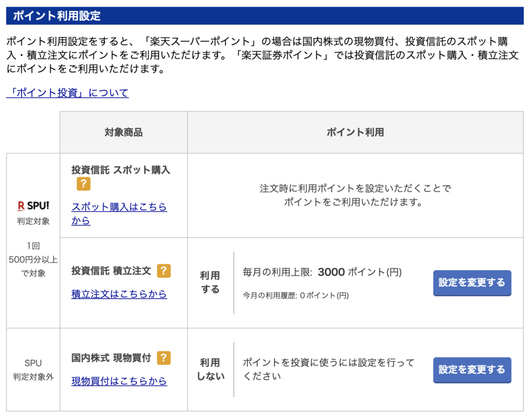Click the 投資信託 積立注文 product title
The width and height of the screenshot is (532, 419).
[111, 271]
